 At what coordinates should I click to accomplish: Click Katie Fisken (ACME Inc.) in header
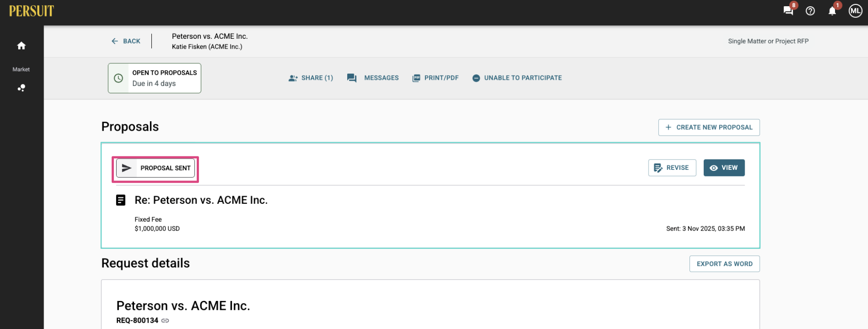207,47
